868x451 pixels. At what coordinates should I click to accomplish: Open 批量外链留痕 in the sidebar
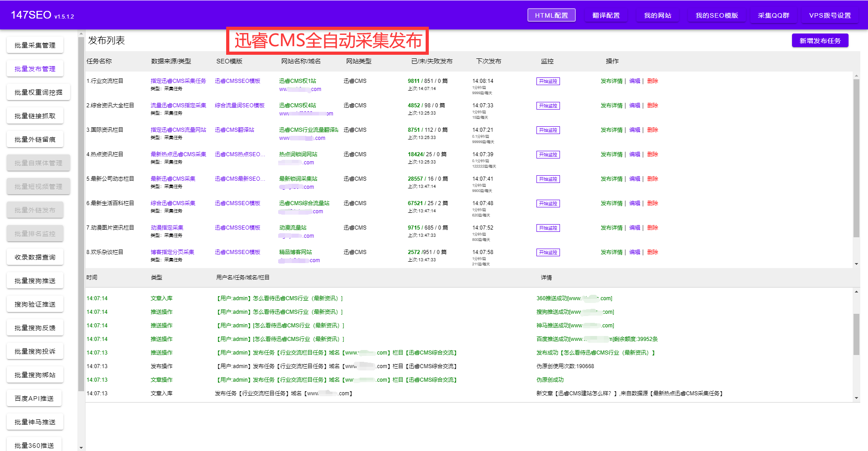[x=35, y=139]
